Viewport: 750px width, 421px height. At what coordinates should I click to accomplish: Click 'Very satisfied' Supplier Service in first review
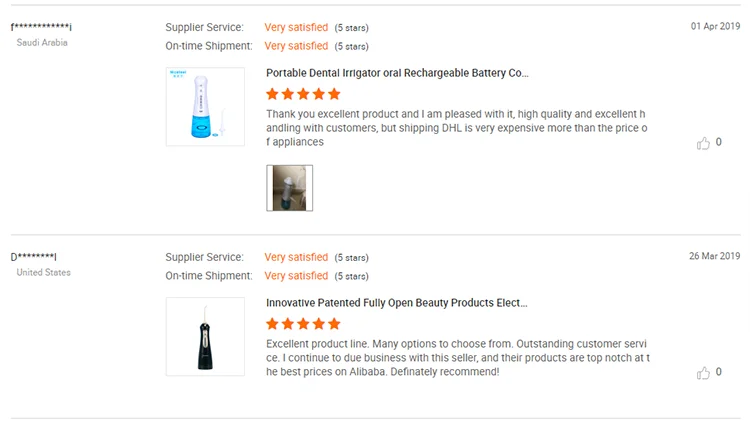pos(296,28)
